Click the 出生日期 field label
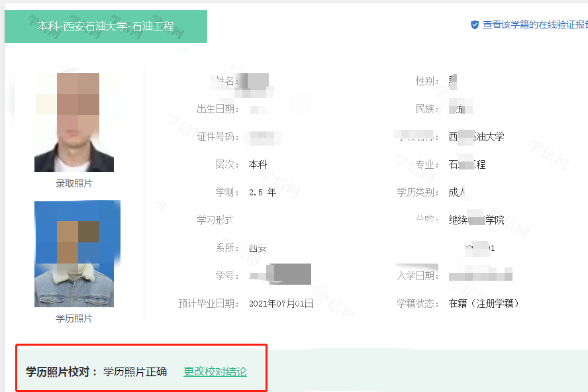The height and width of the screenshot is (392, 588). click(x=217, y=109)
